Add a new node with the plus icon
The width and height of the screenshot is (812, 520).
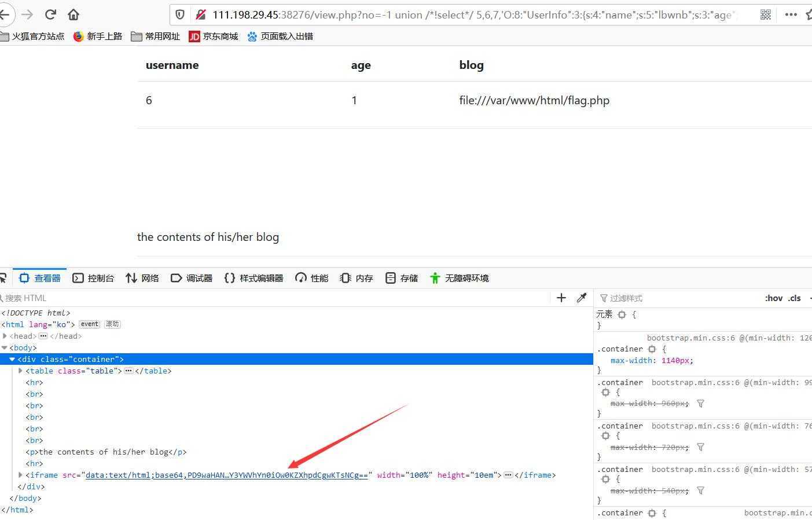click(561, 298)
